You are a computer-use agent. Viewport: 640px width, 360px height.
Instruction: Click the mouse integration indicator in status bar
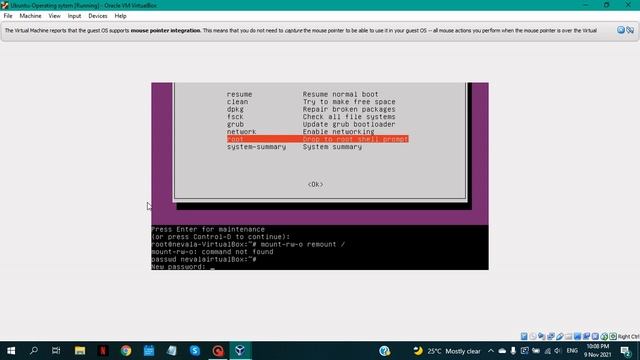pyautogui.click(x=604, y=336)
